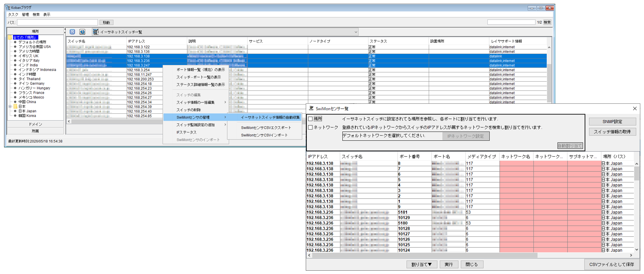The image size is (644, 274).
Task: Select SwiMonセンサCSVインポート from the submenu
Action: click(x=264, y=135)
